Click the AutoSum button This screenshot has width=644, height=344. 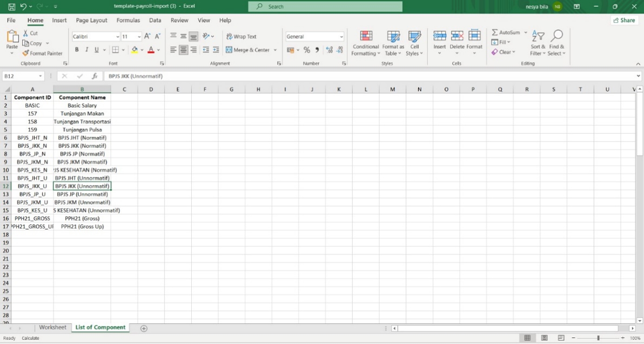pos(506,32)
